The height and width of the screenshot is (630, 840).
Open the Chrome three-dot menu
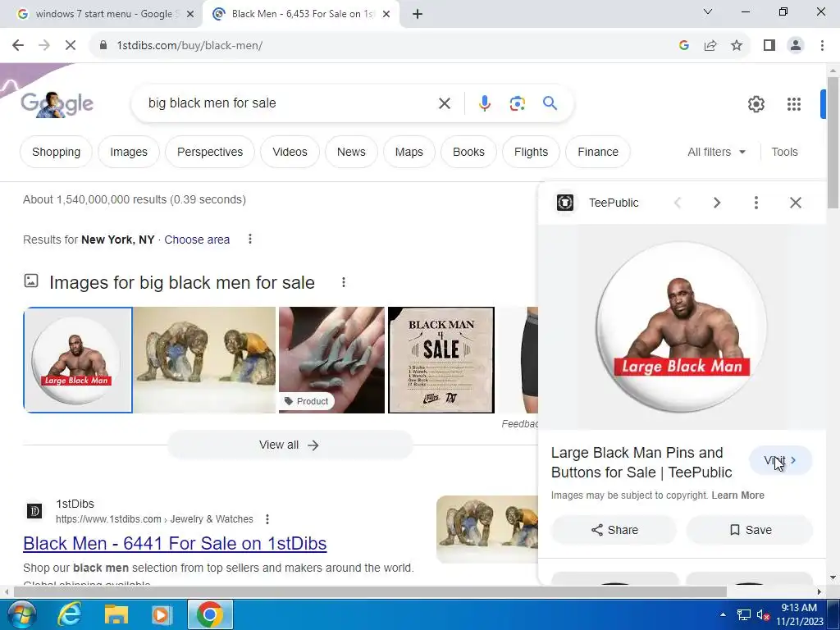pos(822,46)
